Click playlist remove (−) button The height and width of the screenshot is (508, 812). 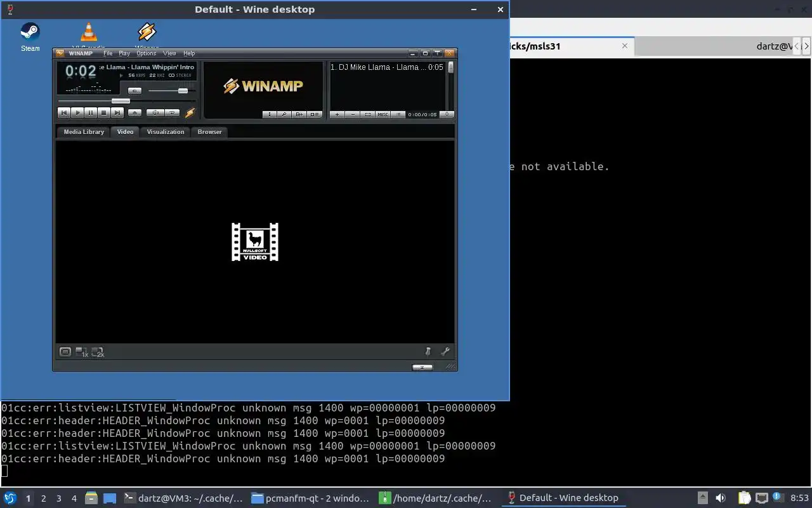pyautogui.click(x=353, y=114)
